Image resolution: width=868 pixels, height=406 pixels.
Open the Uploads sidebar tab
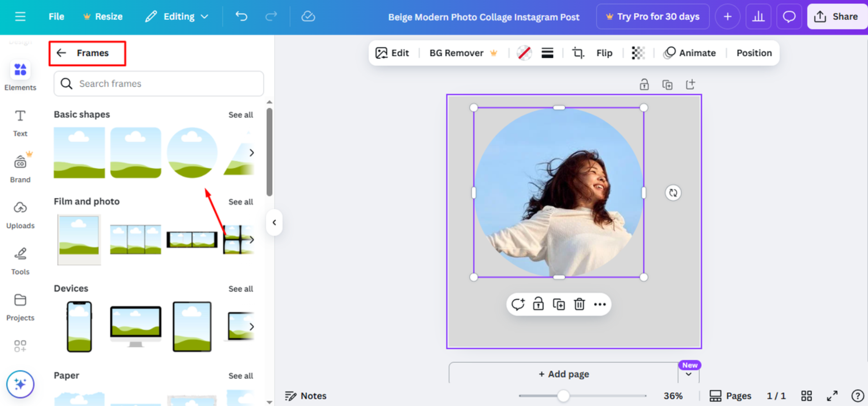click(20, 215)
